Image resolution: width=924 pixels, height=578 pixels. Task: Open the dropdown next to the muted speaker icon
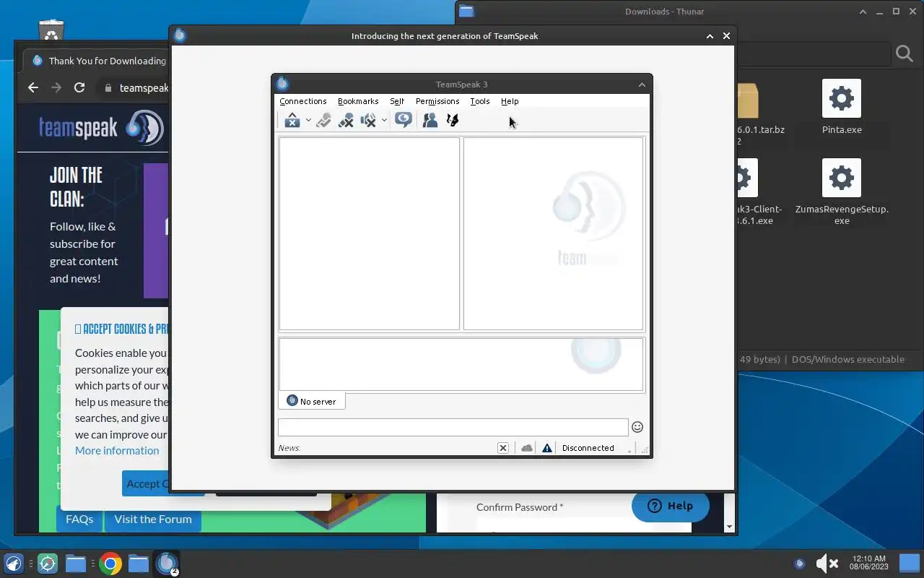(x=384, y=121)
